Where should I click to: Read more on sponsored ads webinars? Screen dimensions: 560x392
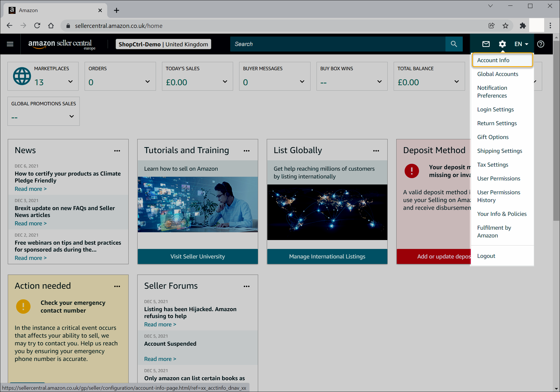[x=31, y=258]
